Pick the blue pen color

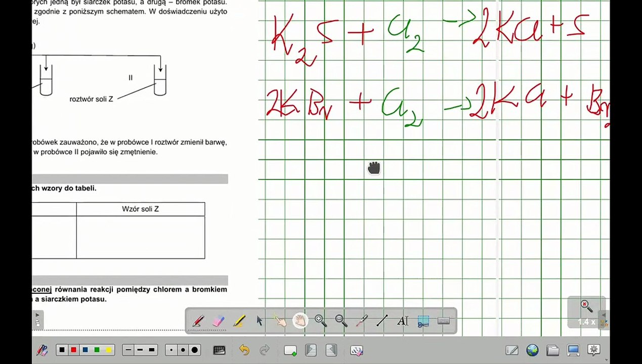(85, 350)
